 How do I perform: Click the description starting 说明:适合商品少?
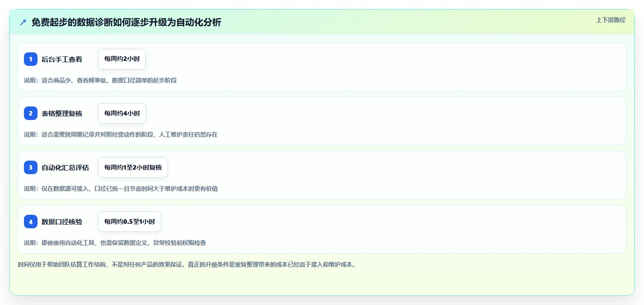point(100,80)
